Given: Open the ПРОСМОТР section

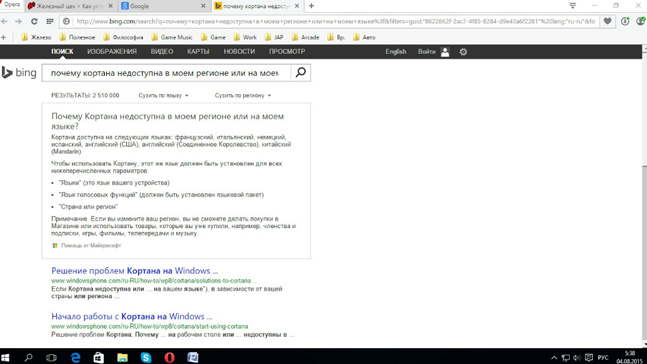Looking at the screenshot, I should 287,52.
